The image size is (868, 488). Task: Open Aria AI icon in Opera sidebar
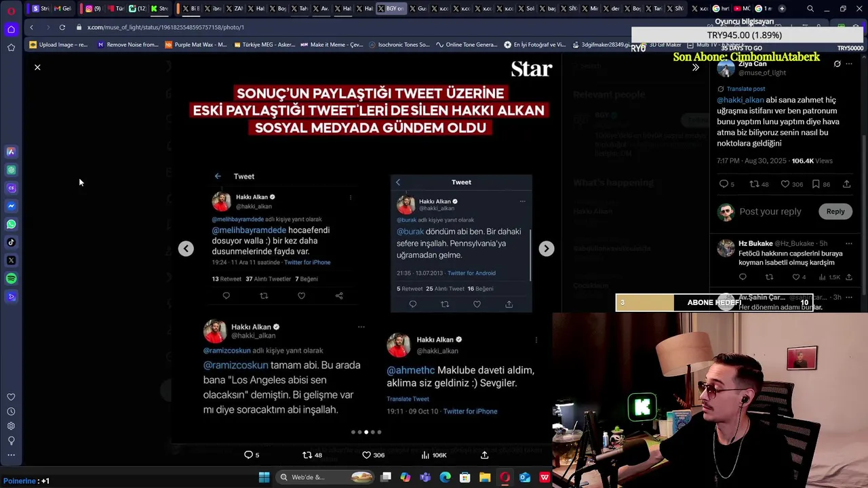click(x=11, y=152)
